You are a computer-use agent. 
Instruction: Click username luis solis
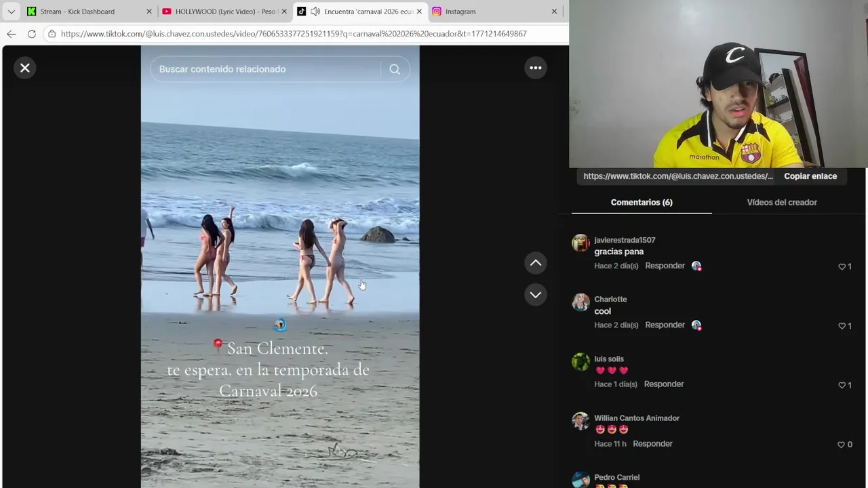coord(609,359)
